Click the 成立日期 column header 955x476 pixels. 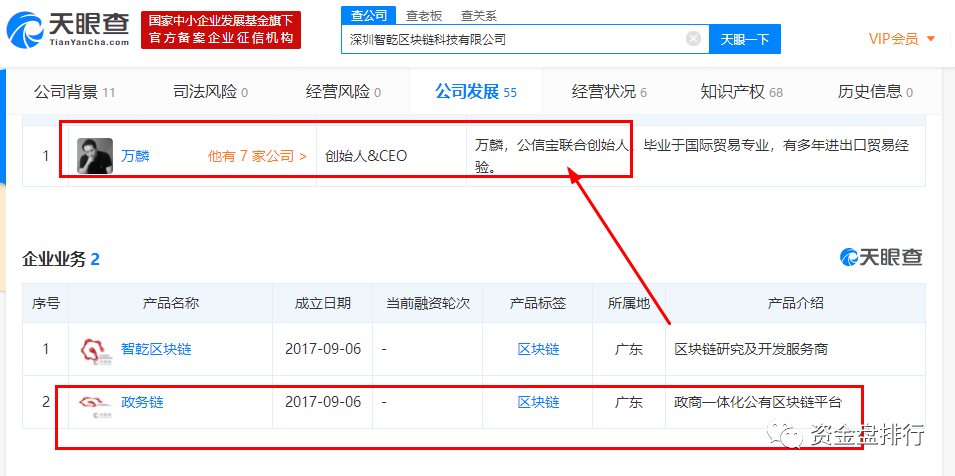322,303
